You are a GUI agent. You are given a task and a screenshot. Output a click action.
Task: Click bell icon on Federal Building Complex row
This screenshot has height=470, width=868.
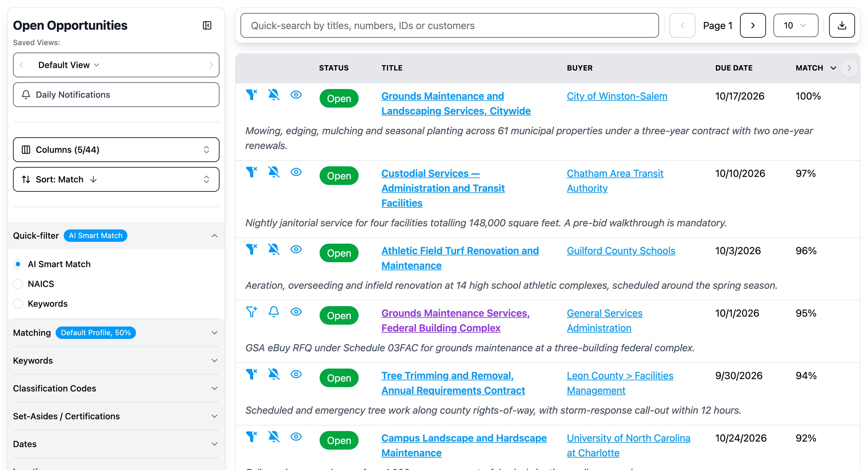pyautogui.click(x=274, y=312)
